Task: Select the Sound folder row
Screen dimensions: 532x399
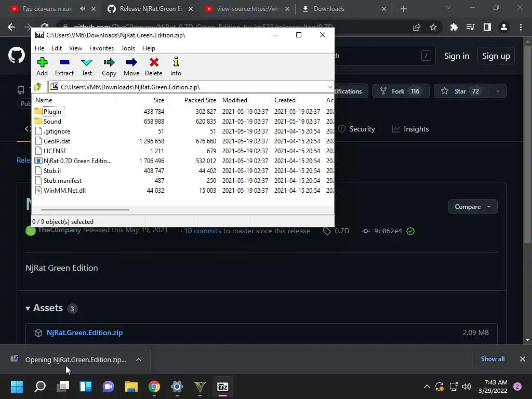Action: [183, 122]
